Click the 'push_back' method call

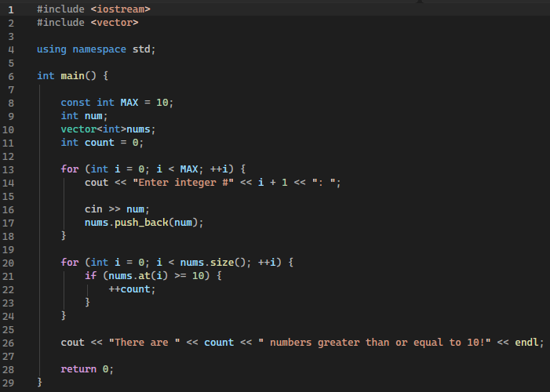pos(141,223)
